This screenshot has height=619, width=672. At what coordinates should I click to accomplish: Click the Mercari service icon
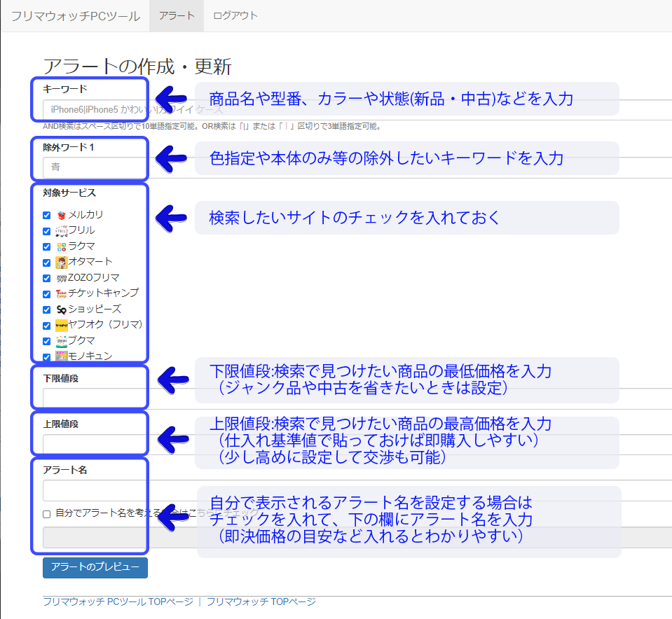pos(61,216)
